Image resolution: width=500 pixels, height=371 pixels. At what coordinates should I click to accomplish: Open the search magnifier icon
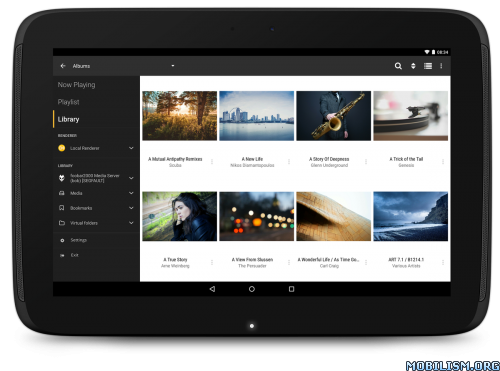pos(398,66)
